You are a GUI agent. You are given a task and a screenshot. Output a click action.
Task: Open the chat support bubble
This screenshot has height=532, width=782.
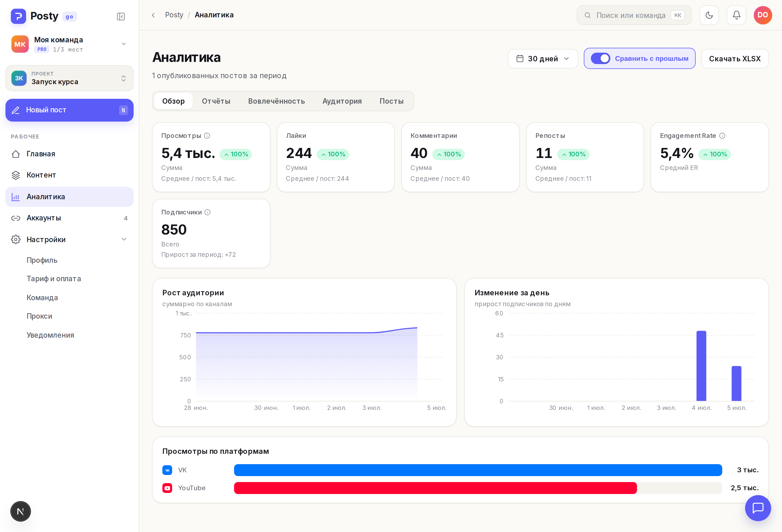coord(758,508)
